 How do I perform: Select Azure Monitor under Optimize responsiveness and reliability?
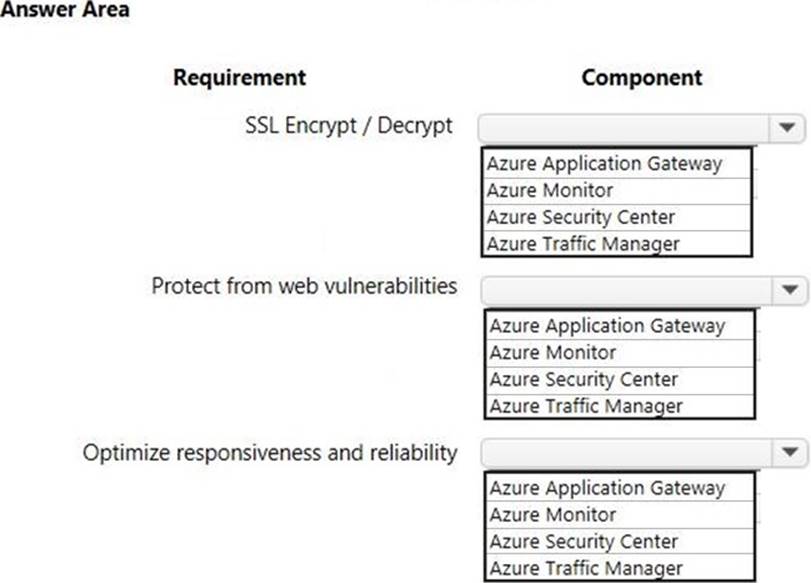coord(553,514)
